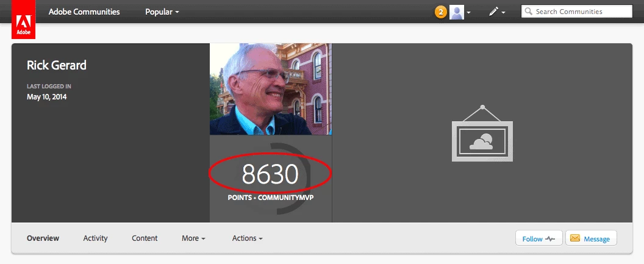This screenshot has width=644, height=264.
Task: Open the orange notifications badge
Action: click(x=441, y=12)
